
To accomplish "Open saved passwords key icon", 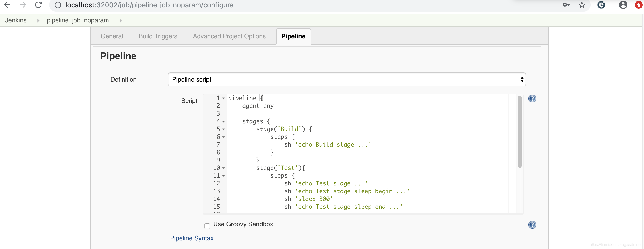I will click(566, 5).
